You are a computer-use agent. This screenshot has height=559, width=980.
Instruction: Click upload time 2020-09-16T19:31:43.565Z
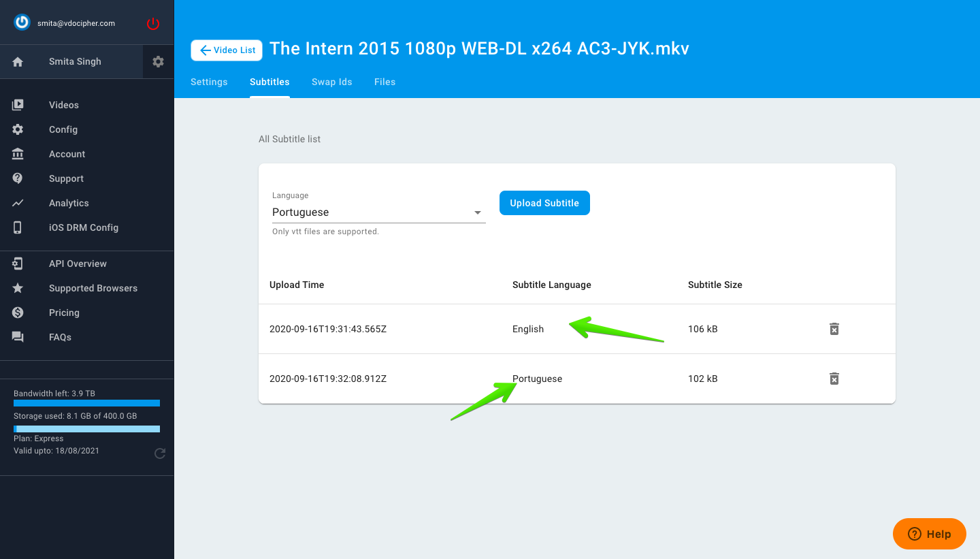click(328, 329)
